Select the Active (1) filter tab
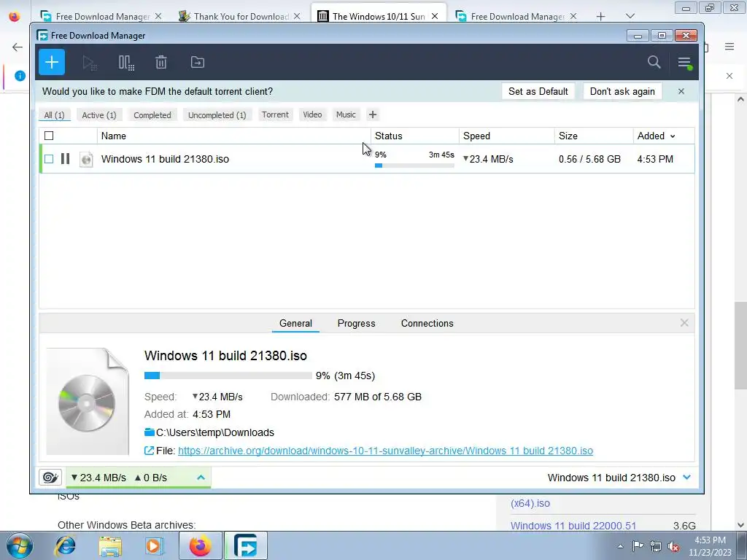 click(99, 114)
